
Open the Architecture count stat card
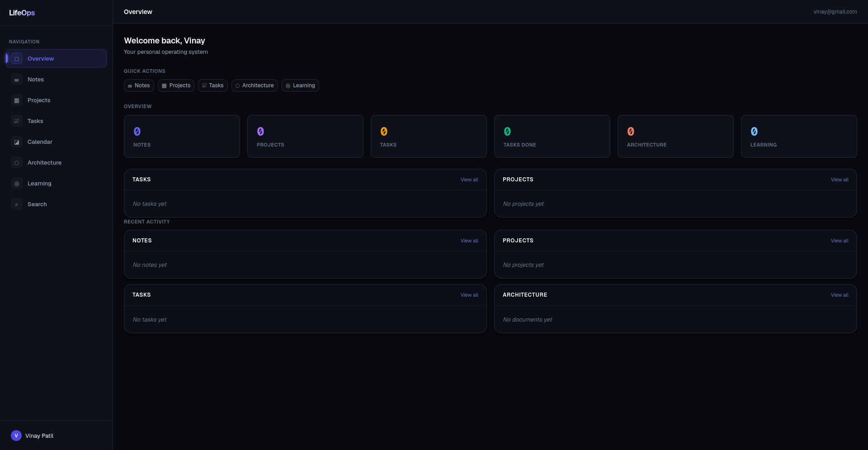(675, 137)
